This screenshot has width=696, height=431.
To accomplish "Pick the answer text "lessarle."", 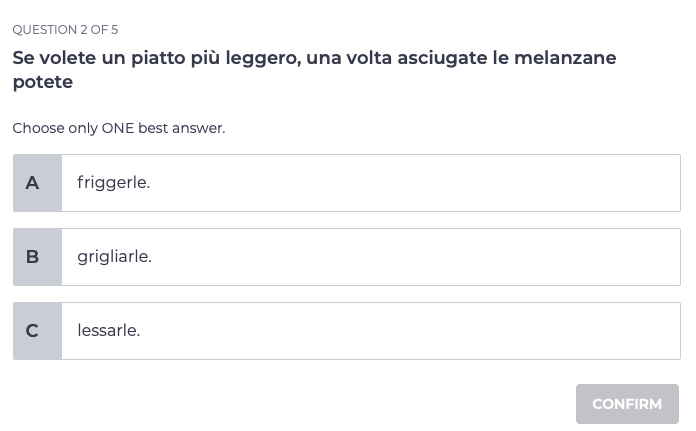I will tap(108, 331).
